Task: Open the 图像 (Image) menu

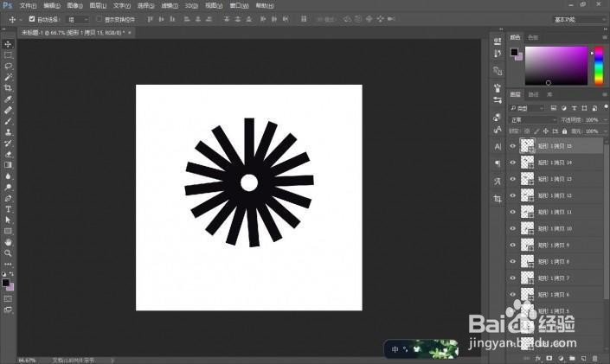Action: point(74,6)
